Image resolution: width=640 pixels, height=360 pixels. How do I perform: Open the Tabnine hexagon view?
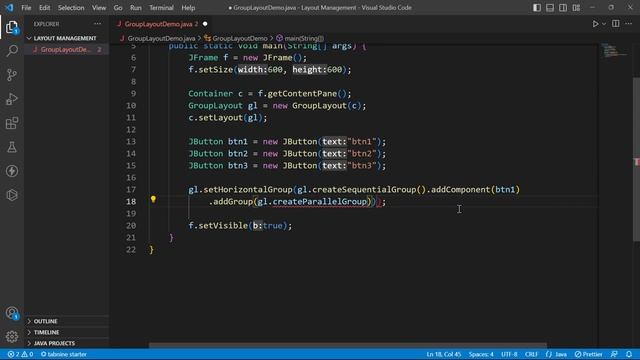point(12,195)
